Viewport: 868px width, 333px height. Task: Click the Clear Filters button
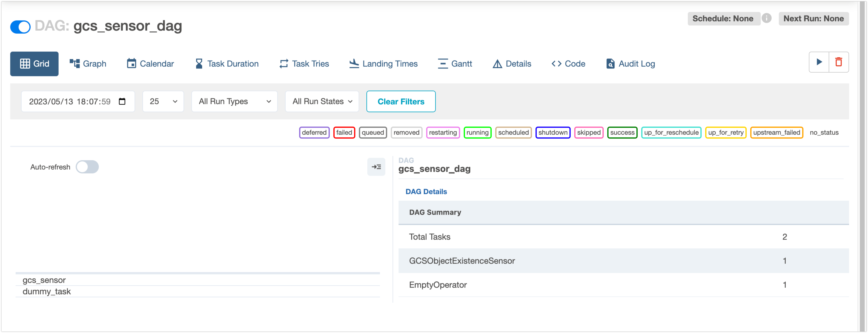401,101
